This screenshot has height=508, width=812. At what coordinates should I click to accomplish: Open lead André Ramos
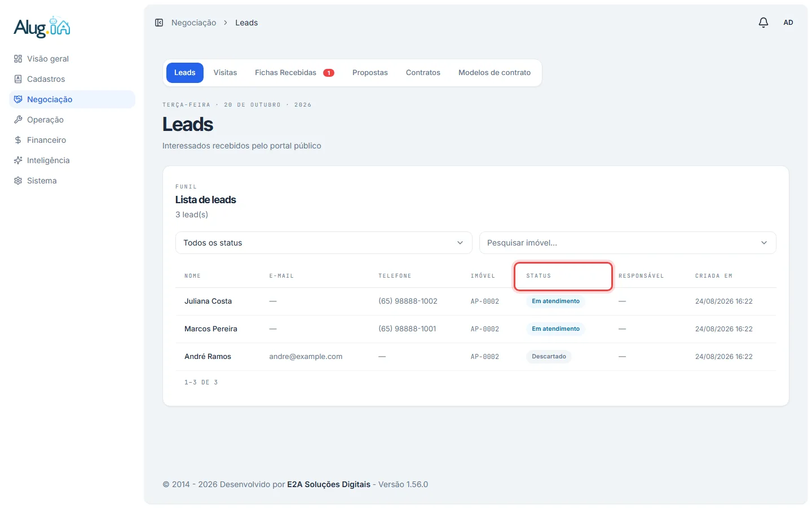208,357
